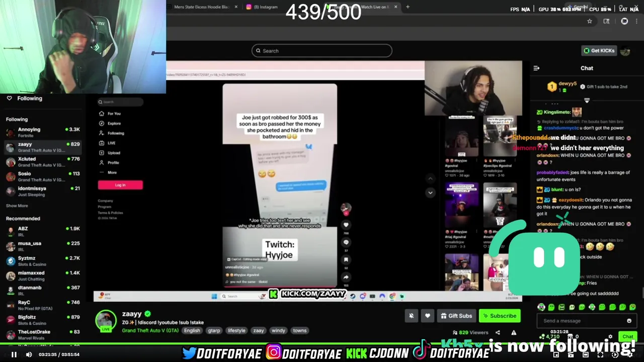
Task: Open the Kick profile avatar menu
Action: [x=625, y=51]
